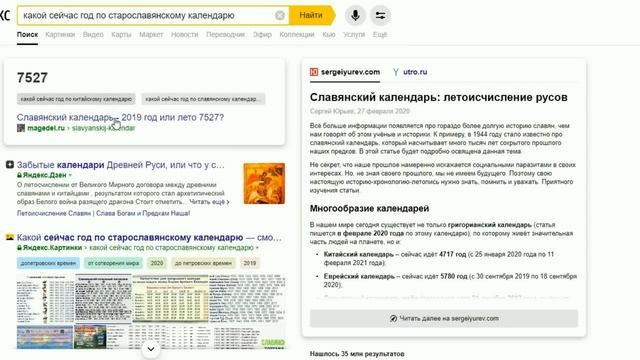Clear the search query with the X icon
Viewport: 640px width, 360px height.
pyautogui.click(x=280, y=15)
